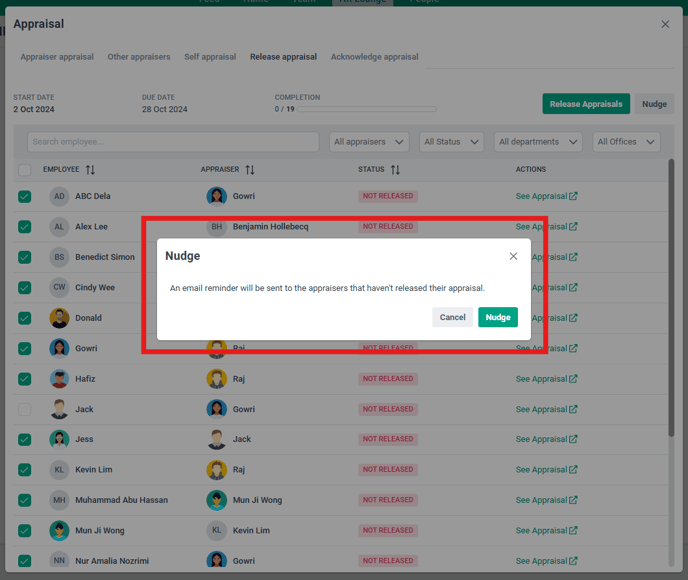Sort by the EMPLOYEE column arrows
Image resolution: width=688 pixels, height=580 pixels.
point(90,170)
